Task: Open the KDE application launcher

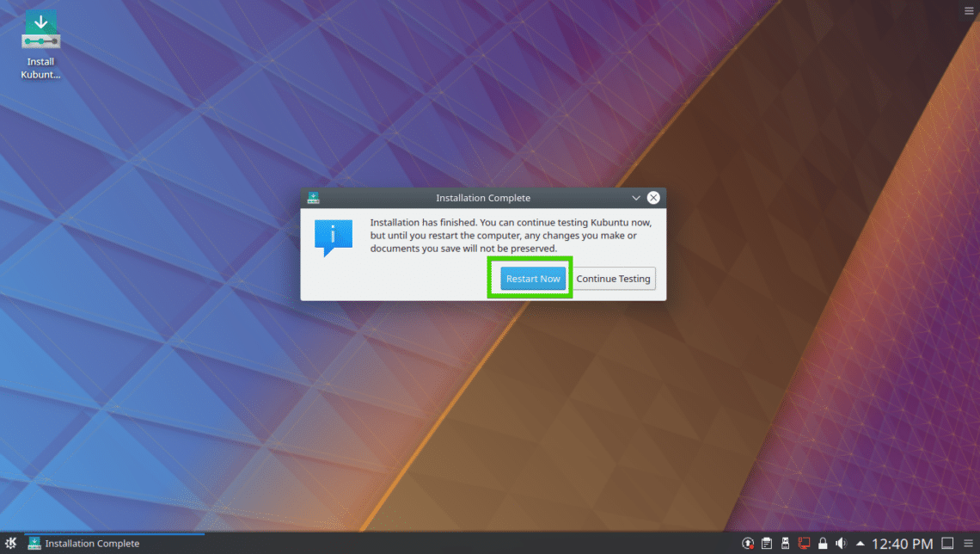Action: [x=10, y=543]
